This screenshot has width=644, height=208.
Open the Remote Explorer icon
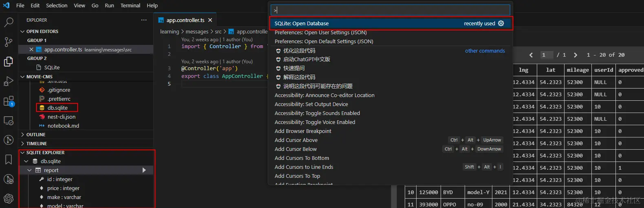point(9,121)
